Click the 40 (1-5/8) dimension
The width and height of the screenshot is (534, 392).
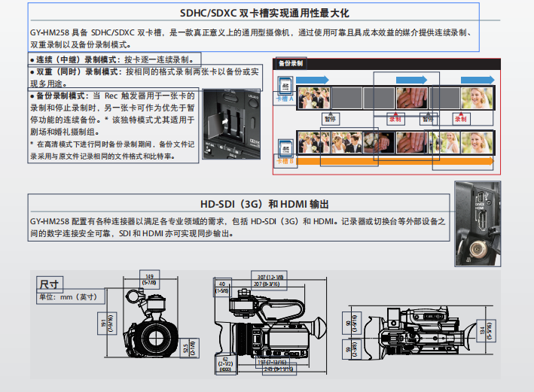click(x=222, y=287)
